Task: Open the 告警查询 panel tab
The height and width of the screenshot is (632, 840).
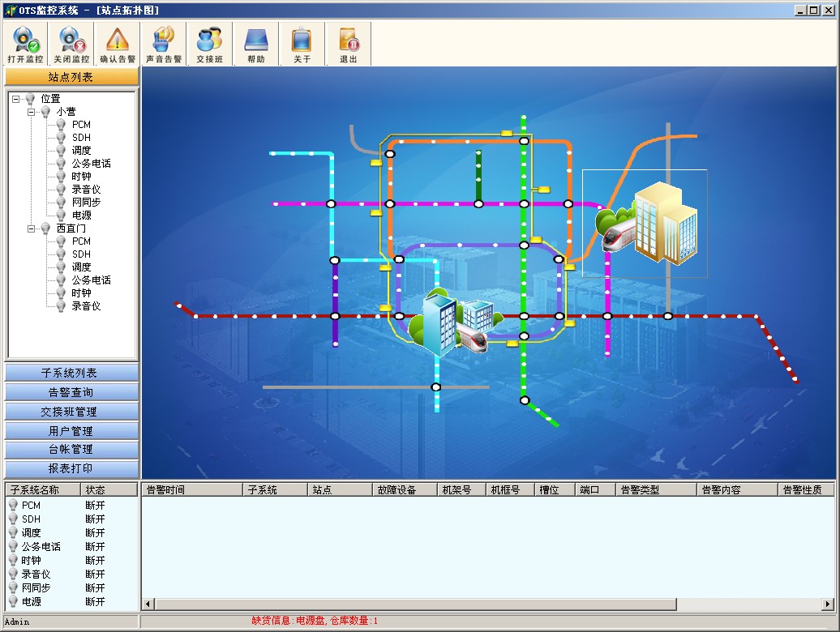Action: pos(71,392)
